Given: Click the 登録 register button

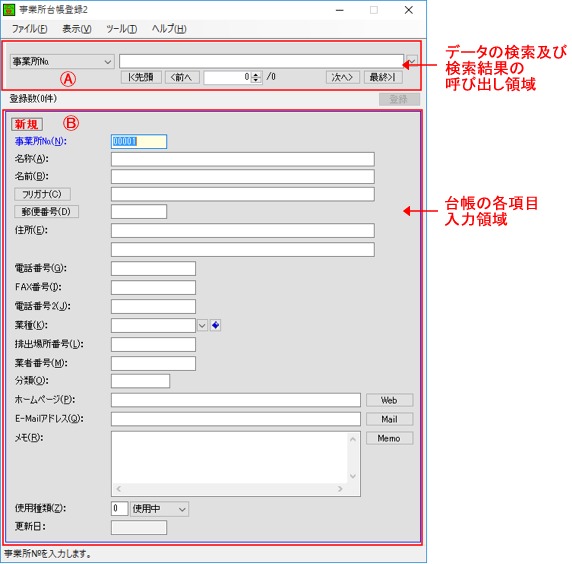Looking at the screenshot, I should [399, 99].
